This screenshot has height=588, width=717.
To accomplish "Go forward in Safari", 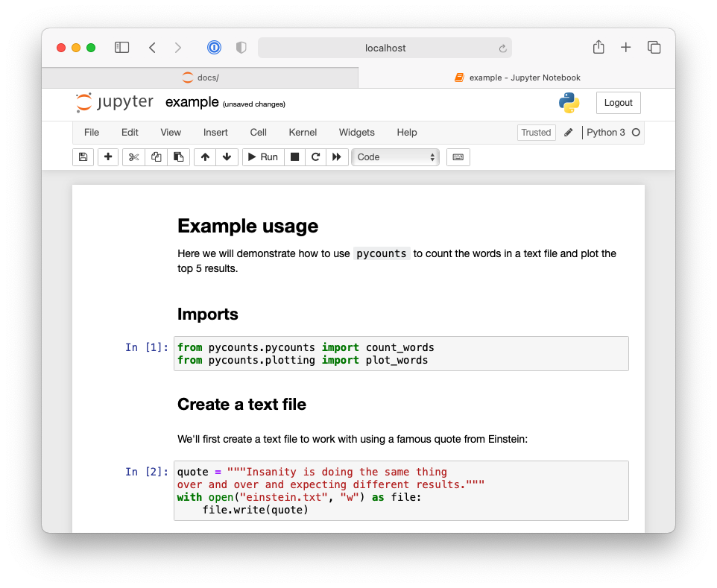I will point(178,48).
